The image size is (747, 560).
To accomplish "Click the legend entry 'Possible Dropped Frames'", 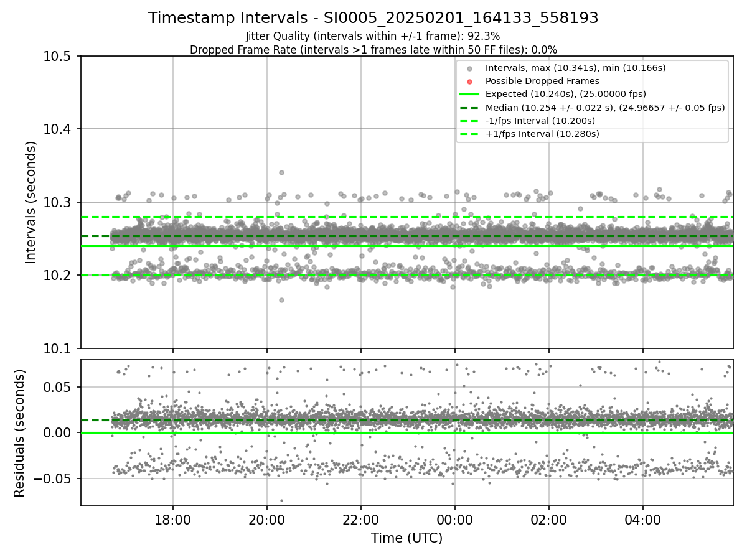I will [x=542, y=81].
